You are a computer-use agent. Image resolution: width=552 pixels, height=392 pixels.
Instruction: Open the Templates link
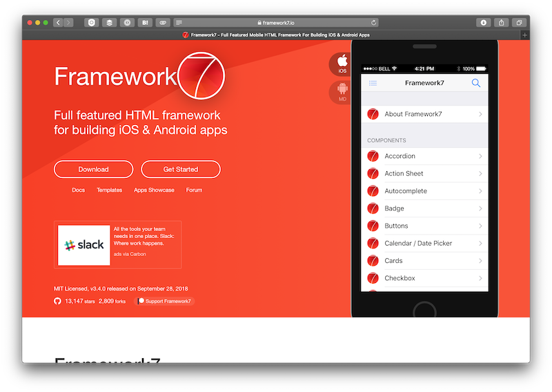[110, 190]
